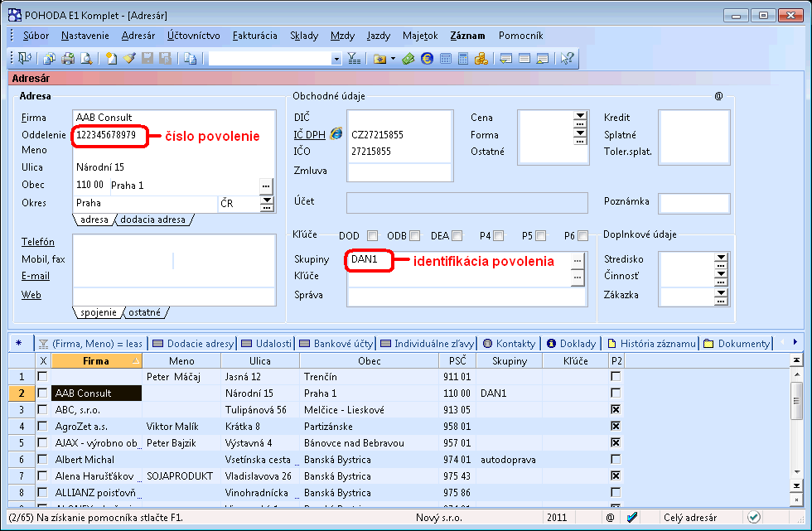Click the printer icon in toolbar

click(x=68, y=59)
